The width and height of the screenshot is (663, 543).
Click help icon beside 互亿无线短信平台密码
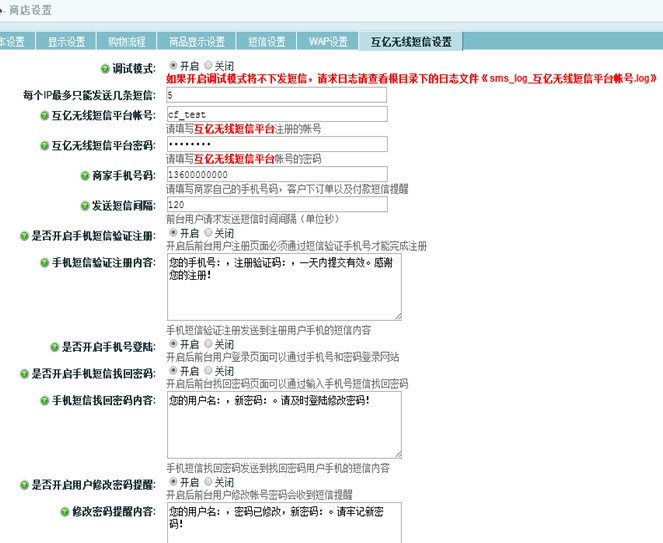(44, 146)
